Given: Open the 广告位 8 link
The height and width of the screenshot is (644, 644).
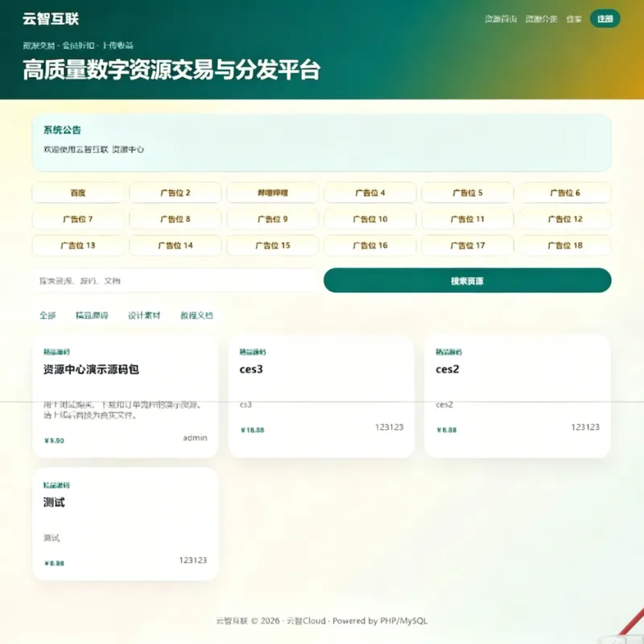Looking at the screenshot, I should [x=175, y=219].
